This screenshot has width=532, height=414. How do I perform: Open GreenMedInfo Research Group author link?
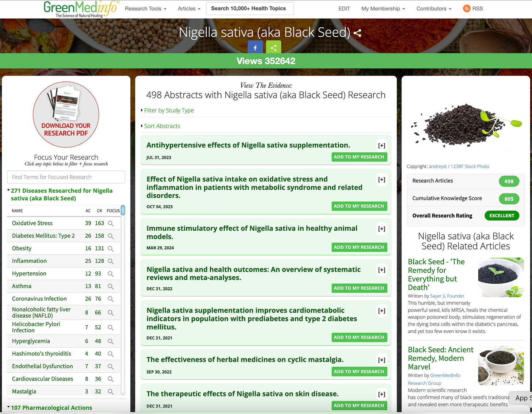click(x=434, y=379)
